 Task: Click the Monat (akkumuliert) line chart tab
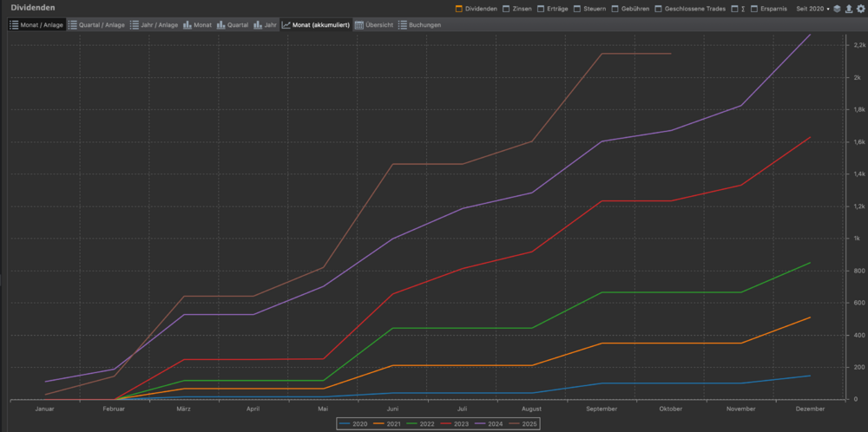click(x=316, y=25)
